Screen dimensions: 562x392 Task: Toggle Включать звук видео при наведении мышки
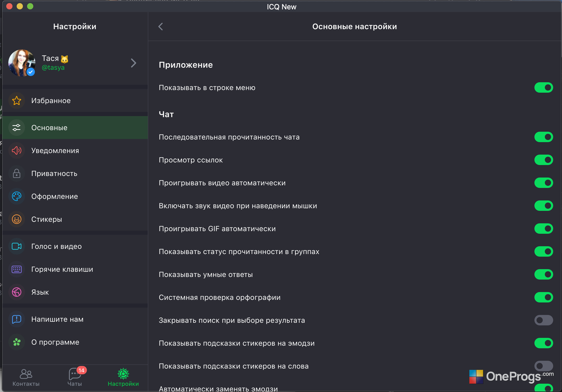coord(544,206)
